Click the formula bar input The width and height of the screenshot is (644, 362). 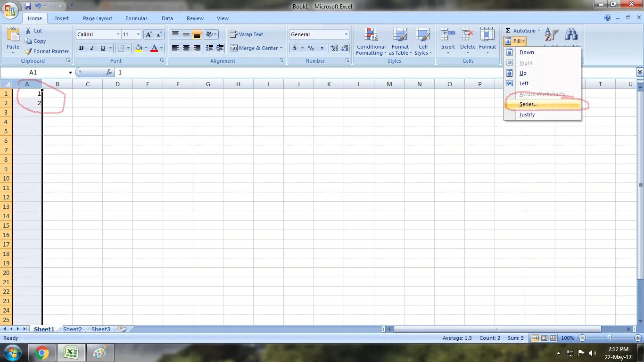375,72
